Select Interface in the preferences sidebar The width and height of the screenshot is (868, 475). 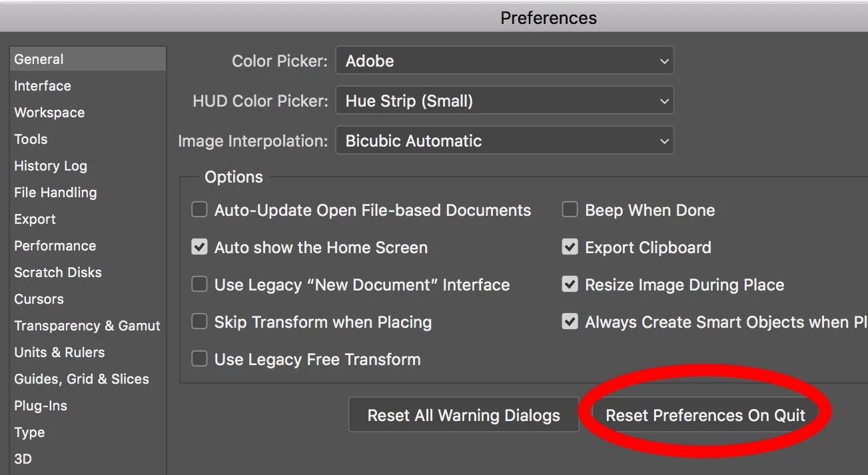point(43,86)
